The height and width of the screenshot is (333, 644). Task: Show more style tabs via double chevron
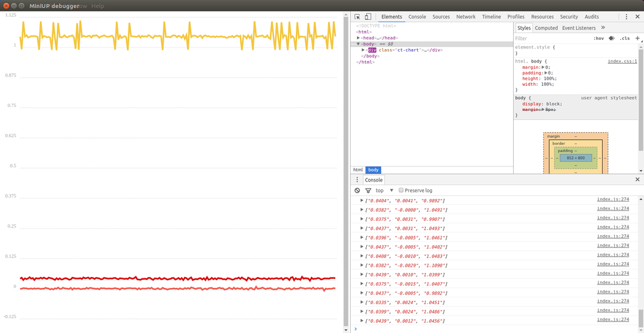603,28
